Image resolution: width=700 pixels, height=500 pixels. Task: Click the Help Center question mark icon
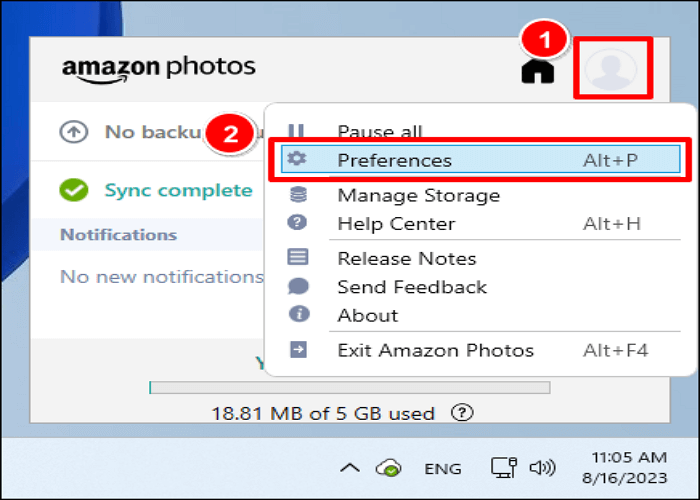point(297,222)
